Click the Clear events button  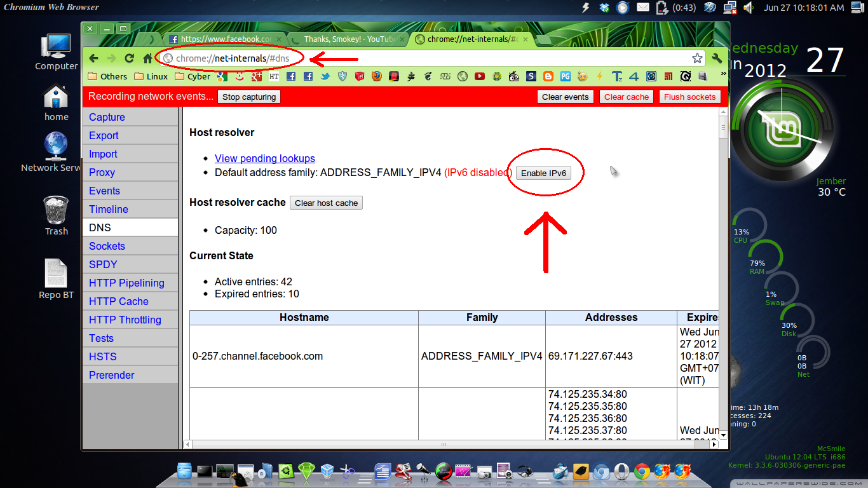click(x=566, y=97)
